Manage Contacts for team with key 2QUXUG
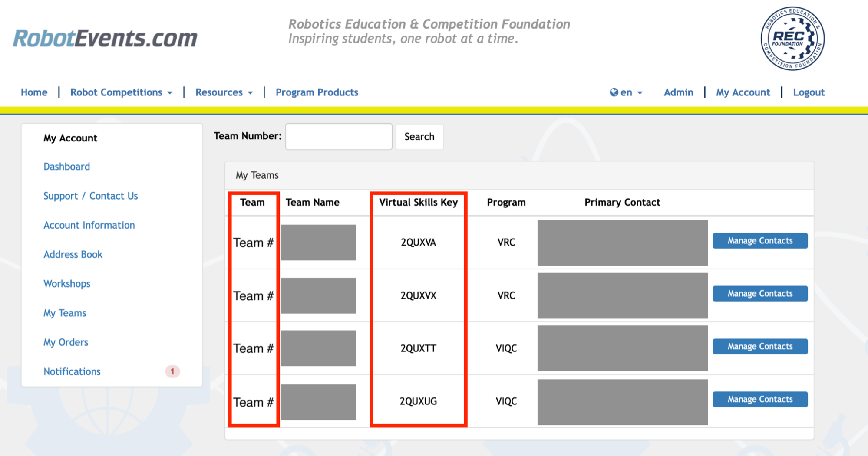868x456 pixels. point(760,400)
